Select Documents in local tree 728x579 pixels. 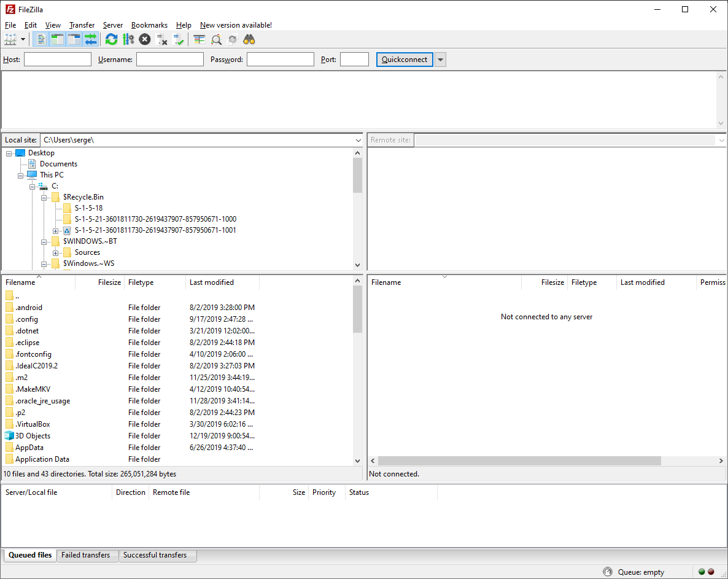(x=58, y=164)
